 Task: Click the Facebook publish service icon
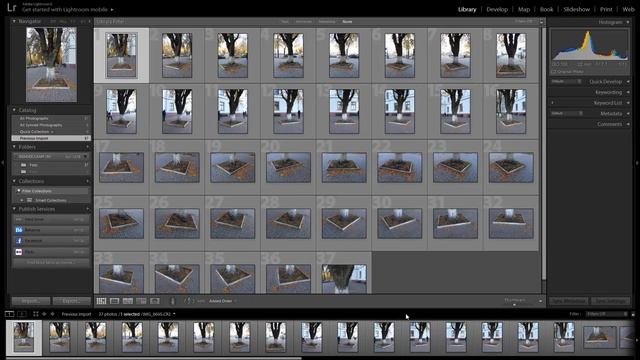(19, 241)
